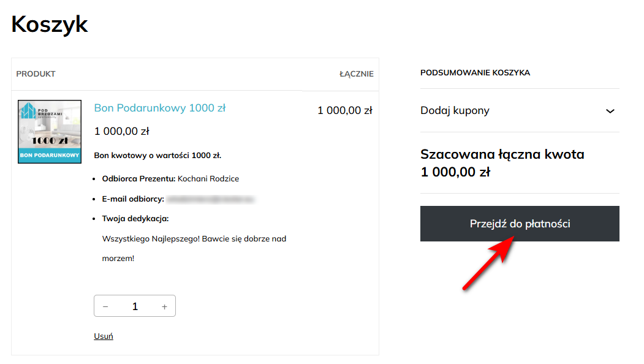644x364 pixels.
Task: Click the estimated total amount in the summary
Action: coord(455,172)
